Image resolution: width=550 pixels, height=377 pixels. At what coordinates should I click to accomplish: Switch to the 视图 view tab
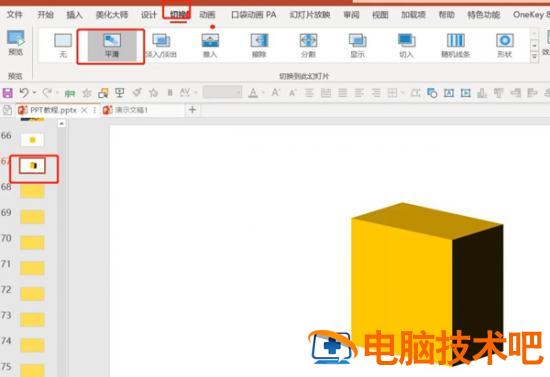pyautogui.click(x=380, y=15)
